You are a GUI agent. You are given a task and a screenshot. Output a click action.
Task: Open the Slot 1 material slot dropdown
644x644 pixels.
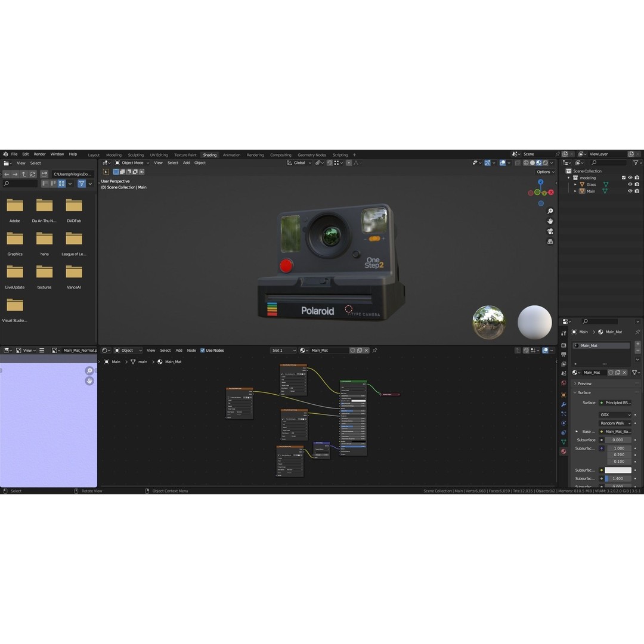click(283, 351)
